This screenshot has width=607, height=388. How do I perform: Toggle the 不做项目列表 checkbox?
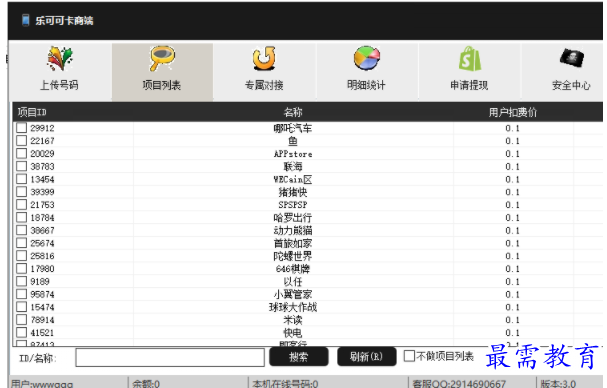click(x=409, y=356)
